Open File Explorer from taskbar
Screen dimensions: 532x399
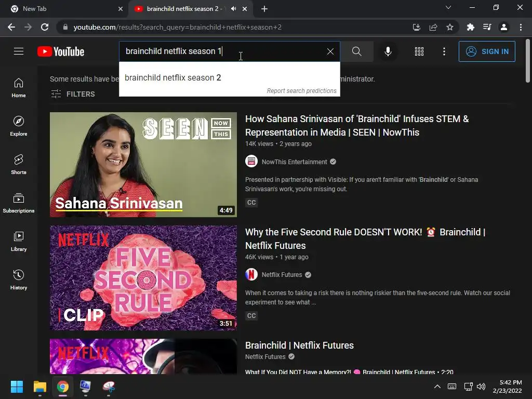pyautogui.click(x=39, y=387)
